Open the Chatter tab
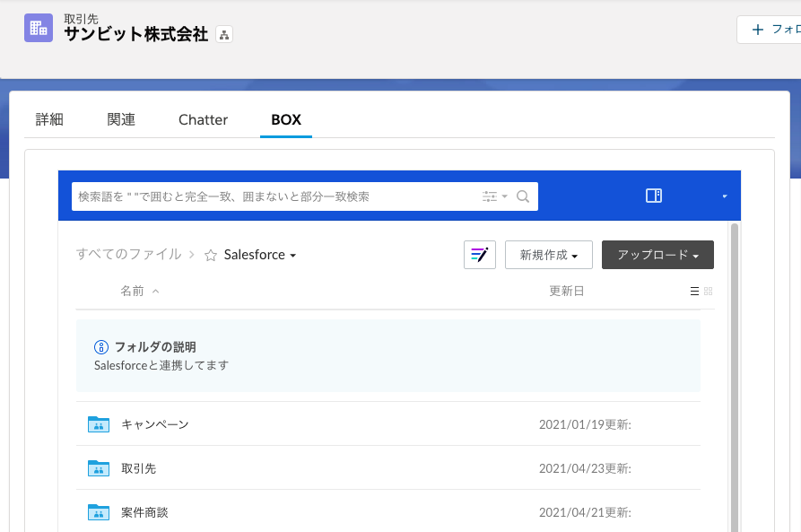 (203, 119)
